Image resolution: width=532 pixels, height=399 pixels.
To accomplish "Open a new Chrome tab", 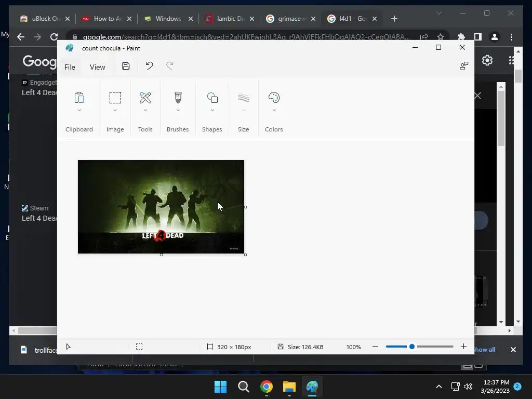I will click(394, 19).
